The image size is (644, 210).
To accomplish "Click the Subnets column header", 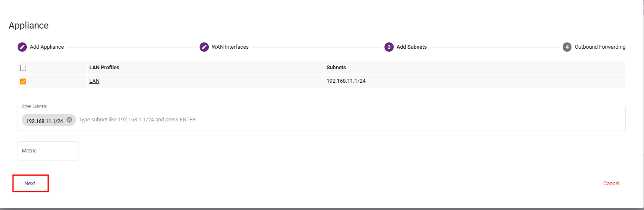I will [336, 68].
